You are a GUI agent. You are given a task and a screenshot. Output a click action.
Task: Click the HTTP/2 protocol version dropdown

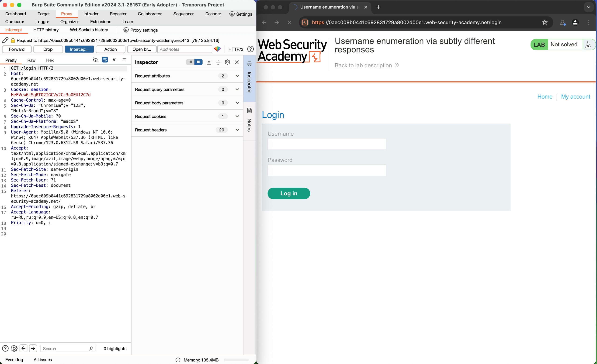[236, 49]
